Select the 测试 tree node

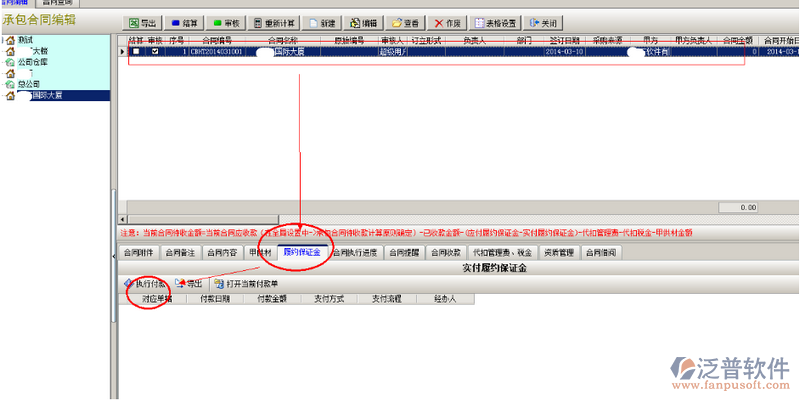tap(26, 40)
